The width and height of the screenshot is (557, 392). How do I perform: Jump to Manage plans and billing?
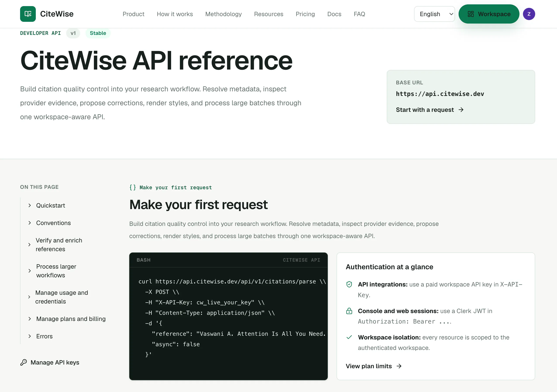coord(71,319)
